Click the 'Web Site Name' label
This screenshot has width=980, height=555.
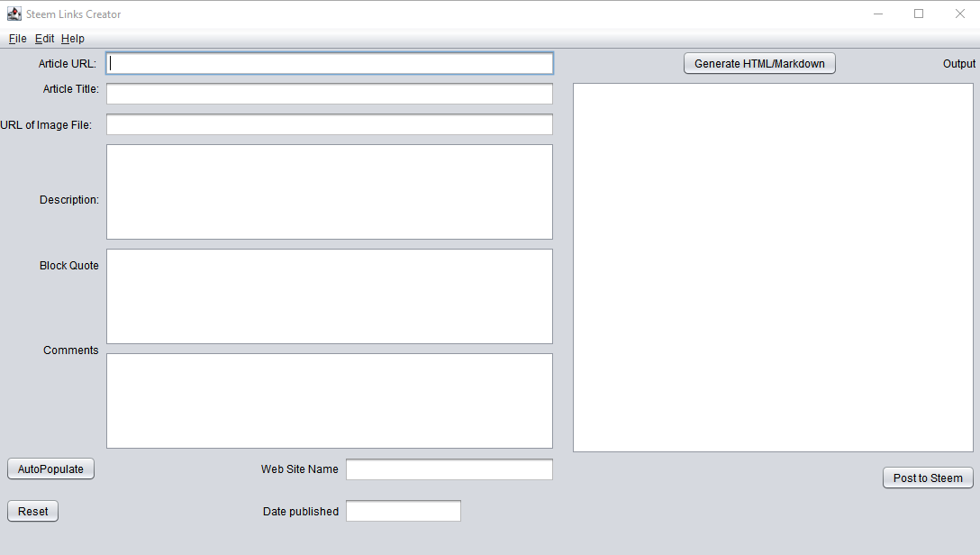299,469
